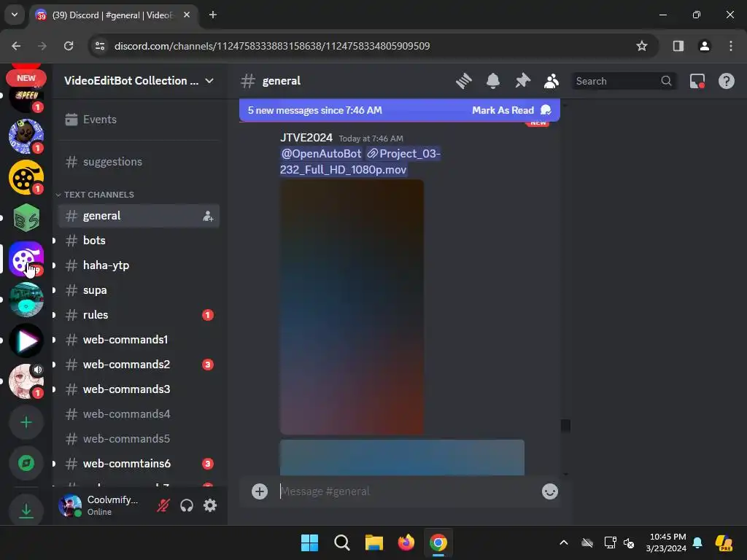Open pinned messages pin icon

pyautogui.click(x=522, y=81)
